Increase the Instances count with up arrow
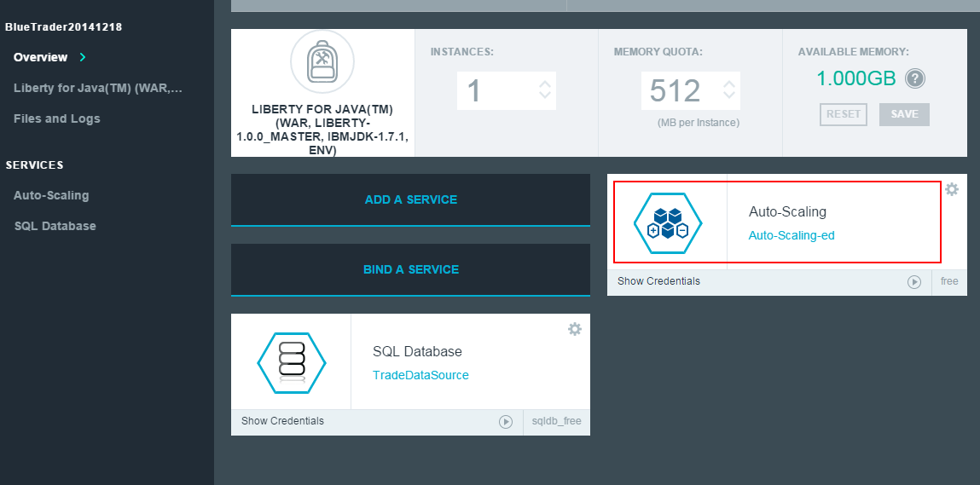 (x=545, y=84)
